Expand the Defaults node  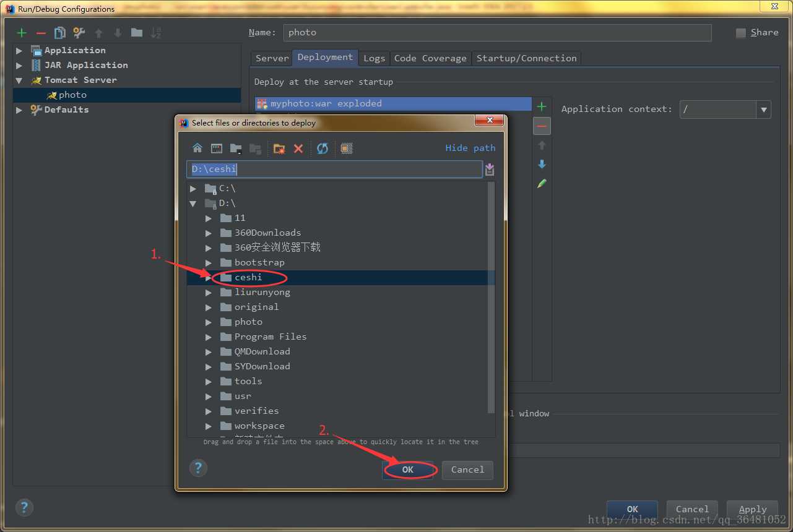[19, 110]
